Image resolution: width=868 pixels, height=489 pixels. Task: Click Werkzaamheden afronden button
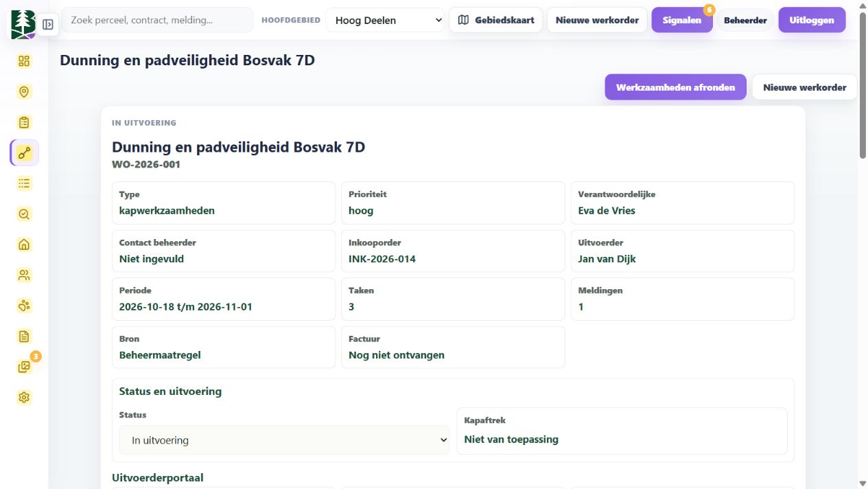pyautogui.click(x=675, y=87)
